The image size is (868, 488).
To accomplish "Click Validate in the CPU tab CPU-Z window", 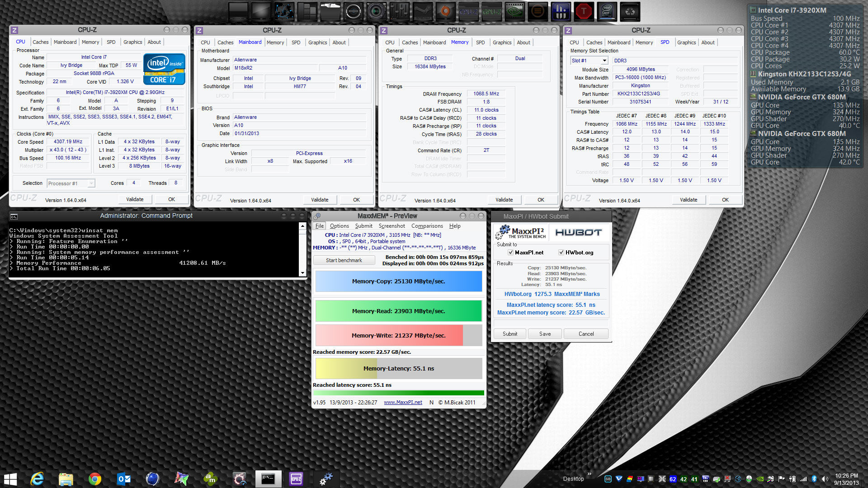I will click(x=135, y=199).
